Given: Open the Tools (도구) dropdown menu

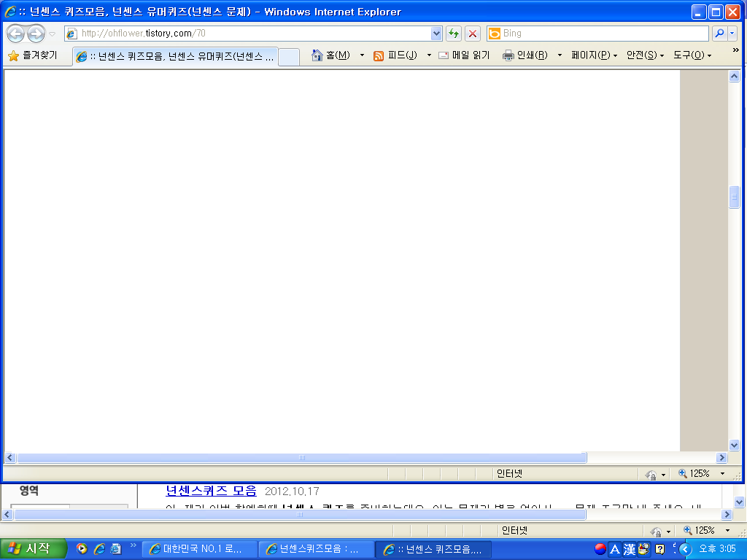Looking at the screenshot, I should tap(692, 55).
